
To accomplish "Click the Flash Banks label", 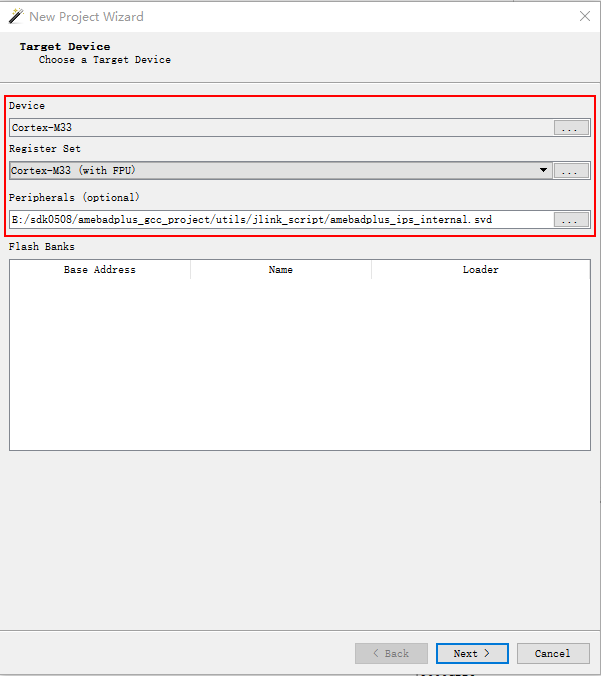I will pos(42,247).
